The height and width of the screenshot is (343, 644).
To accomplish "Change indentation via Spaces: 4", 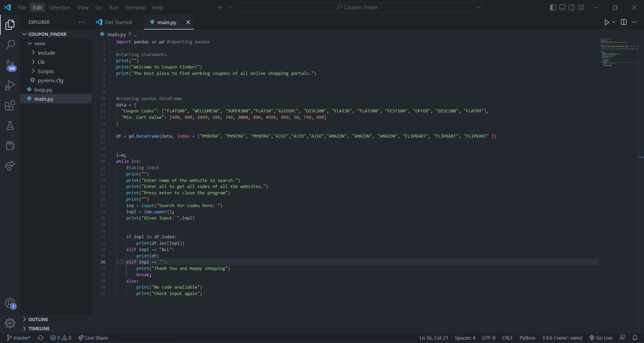I will pos(465,338).
